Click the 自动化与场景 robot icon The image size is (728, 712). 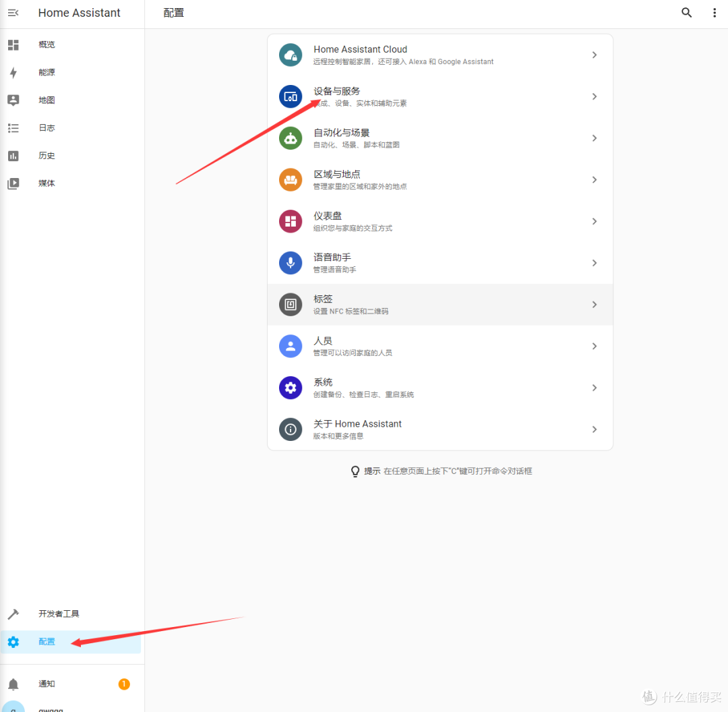pos(291,138)
